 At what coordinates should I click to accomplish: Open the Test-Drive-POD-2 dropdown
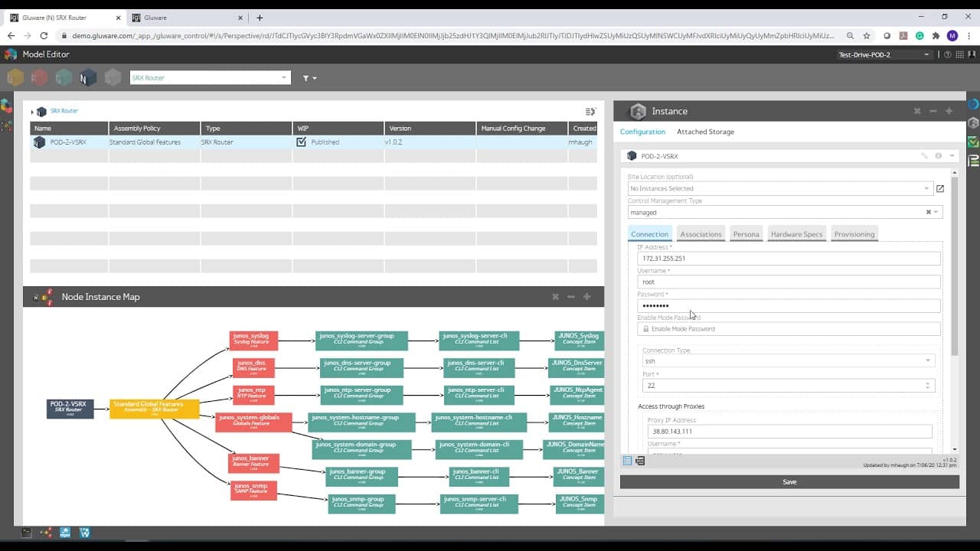(884, 55)
